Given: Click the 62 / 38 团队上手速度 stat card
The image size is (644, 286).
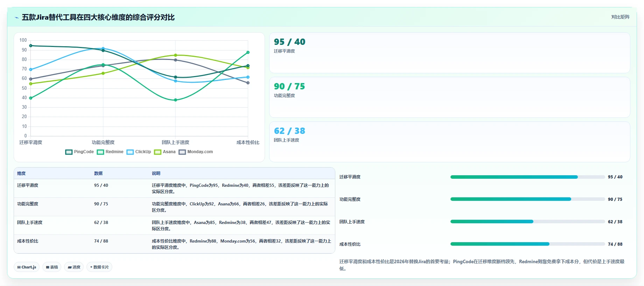Looking at the screenshot, I should point(450,142).
